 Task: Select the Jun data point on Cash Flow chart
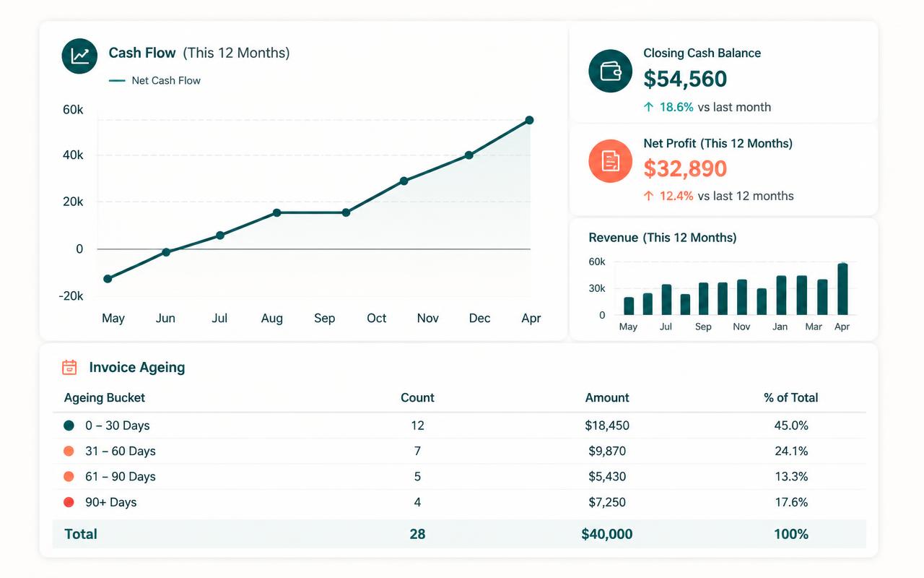click(166, 252)
